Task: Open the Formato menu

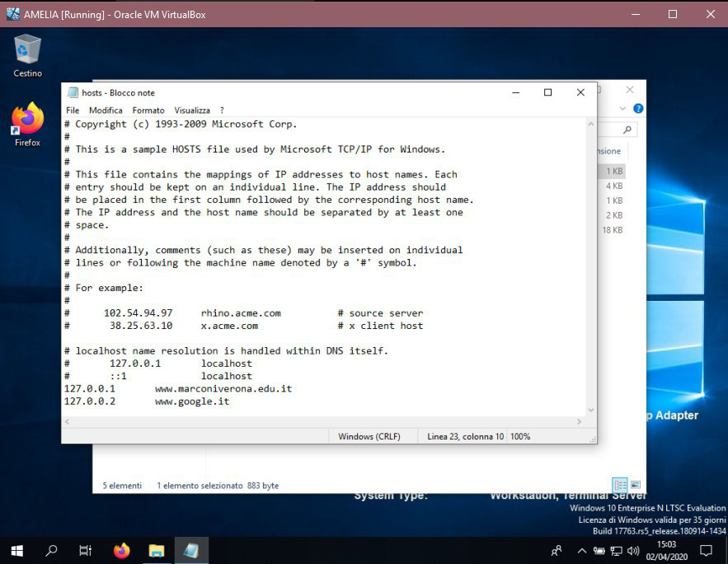Action: [x=148, y=110]
